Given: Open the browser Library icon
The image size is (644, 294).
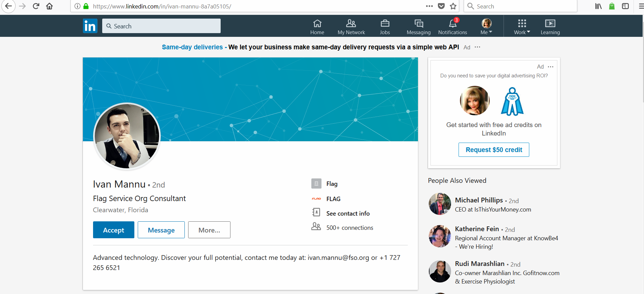Looking at the screenshot, I should tap(598, 6).
